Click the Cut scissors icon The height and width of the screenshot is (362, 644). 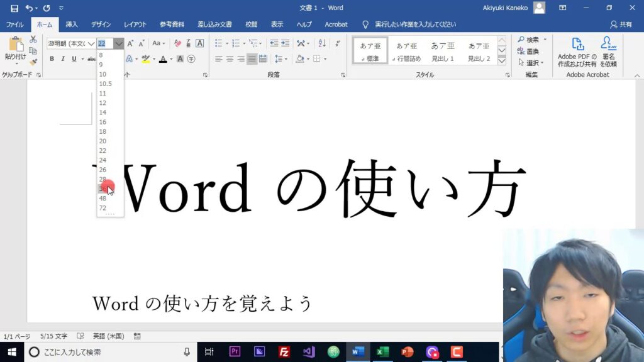tap(33, 40)
